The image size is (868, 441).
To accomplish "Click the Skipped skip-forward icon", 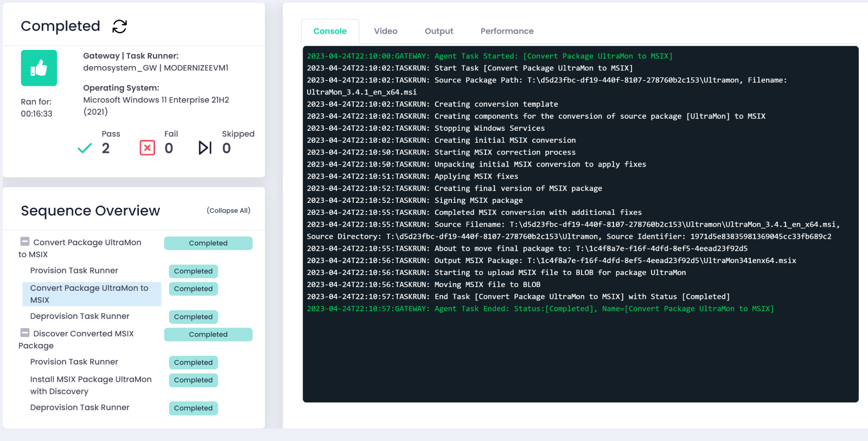I will coord(205,148).
